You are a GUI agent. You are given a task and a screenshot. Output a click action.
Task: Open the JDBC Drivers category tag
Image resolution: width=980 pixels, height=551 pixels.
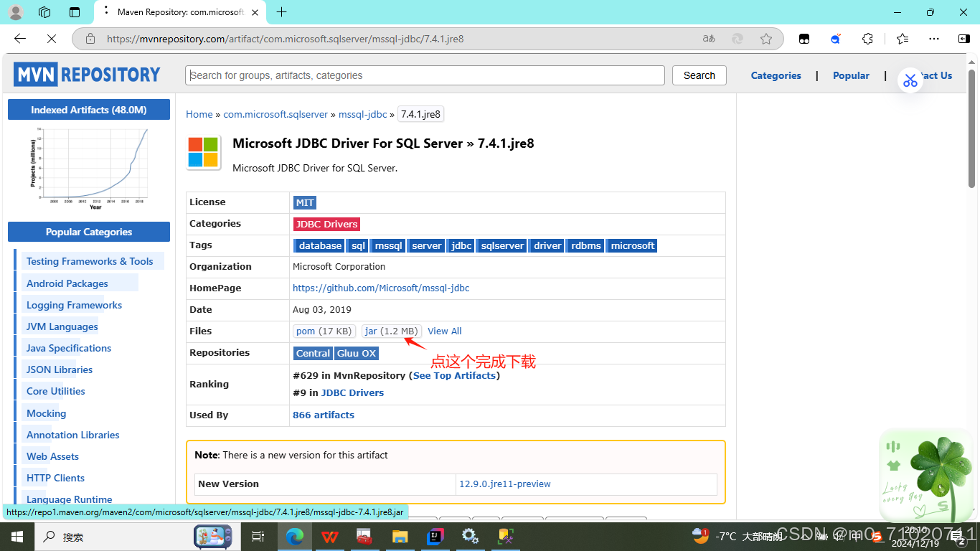pyautogui.click(x=326, y=224)
